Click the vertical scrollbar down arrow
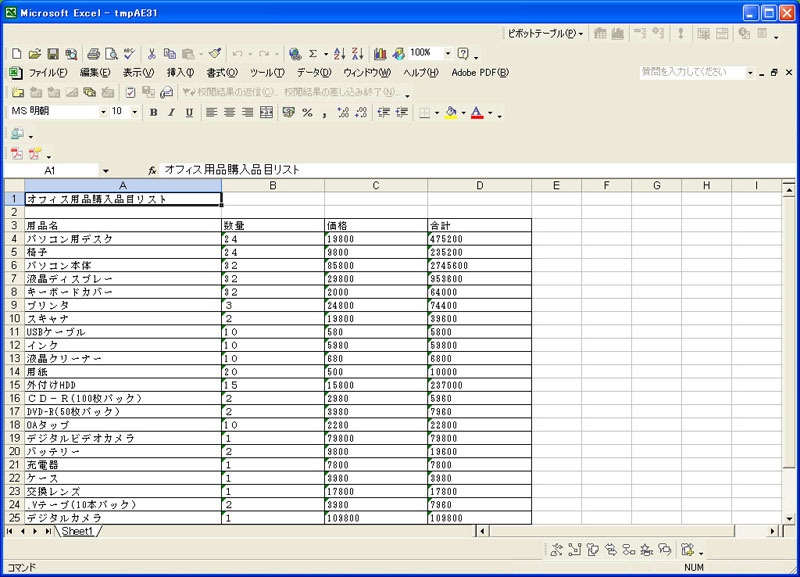Screen dimensions: 800x577 click(x=789, y=519)
